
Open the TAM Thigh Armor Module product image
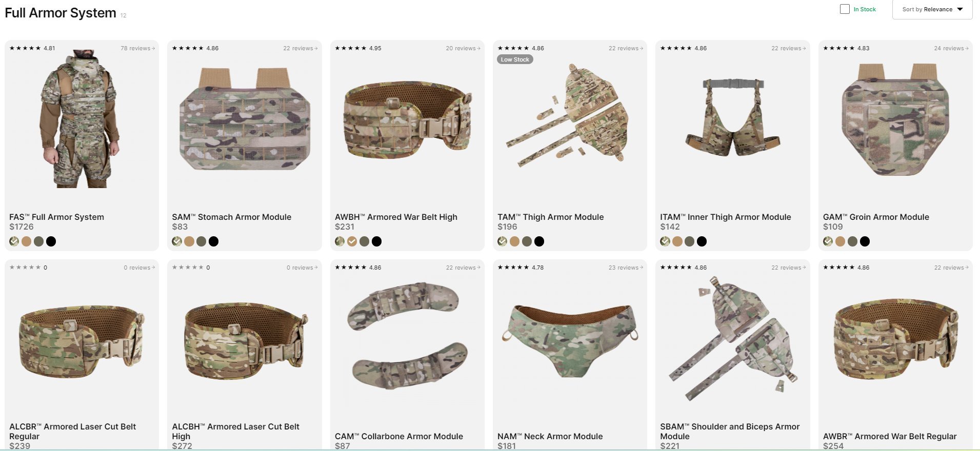point(568,115)
